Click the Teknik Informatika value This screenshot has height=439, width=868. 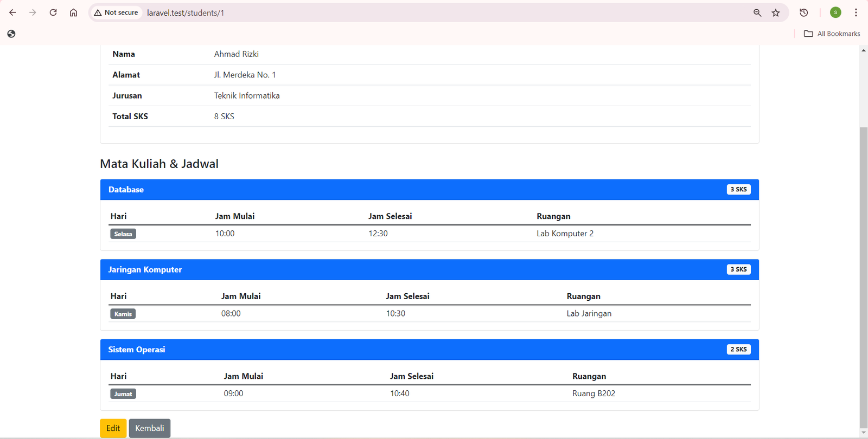tap(247, 95)
